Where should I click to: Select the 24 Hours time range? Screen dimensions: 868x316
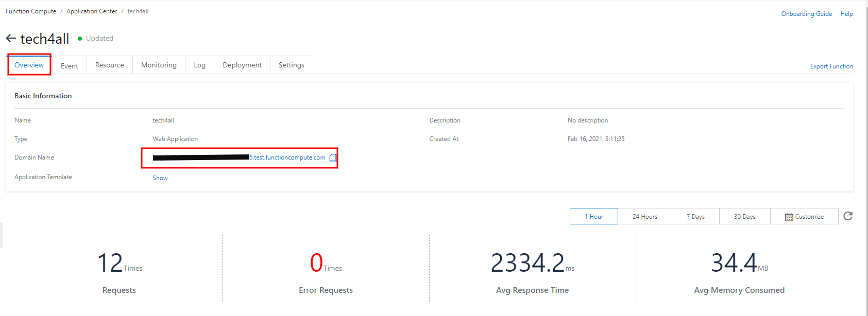click(x=645, y=217)
